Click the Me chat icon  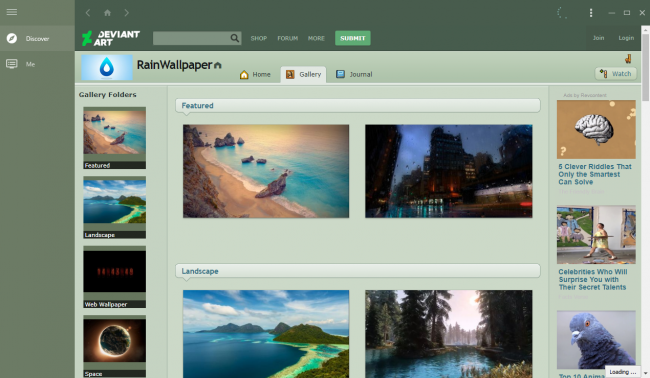(12, 64)
